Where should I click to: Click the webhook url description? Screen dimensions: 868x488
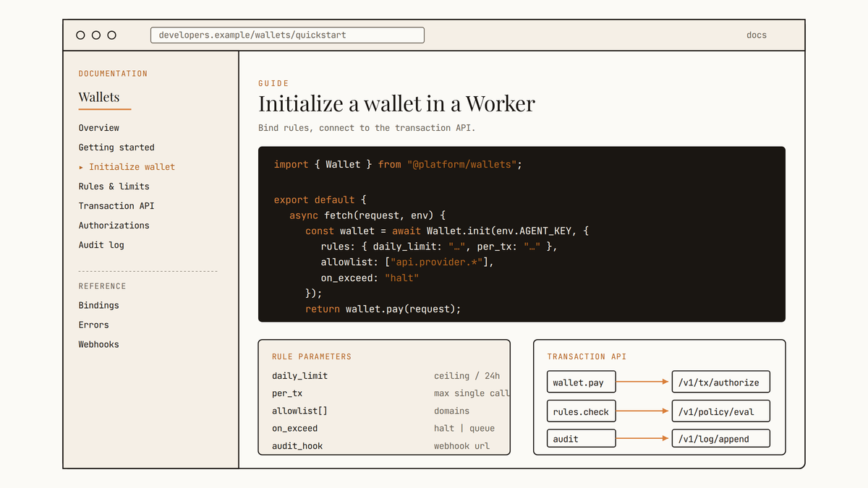coord(461,446)
